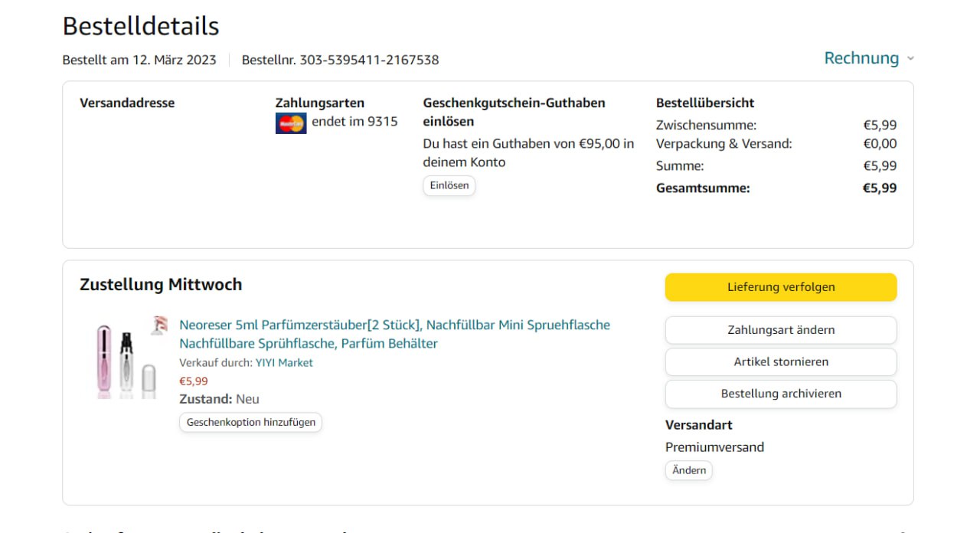The image size is (980, 533).
Task: Click the red €5,99 item price
Action: [194, 381]
